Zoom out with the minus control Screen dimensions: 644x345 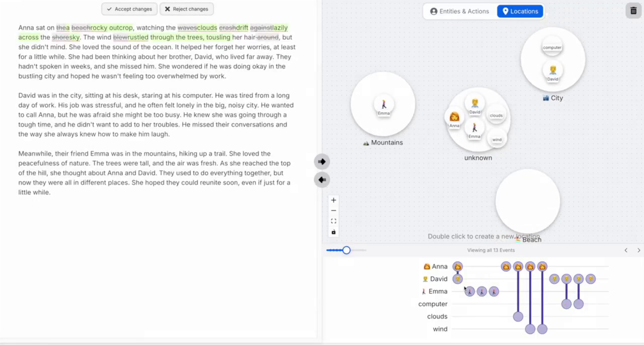point(333,211)
